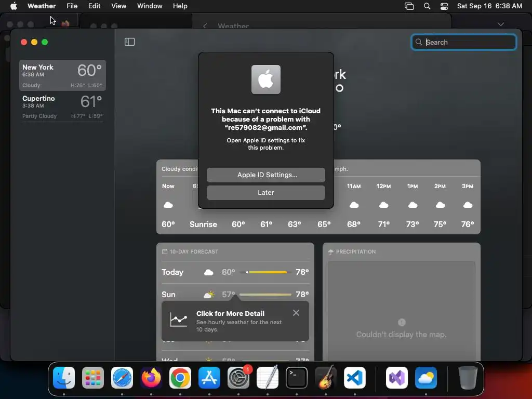Viewport: 532px width, 399px height.
Task: Click the 12PM cloud icon
Action: click(x=384, y=205)
